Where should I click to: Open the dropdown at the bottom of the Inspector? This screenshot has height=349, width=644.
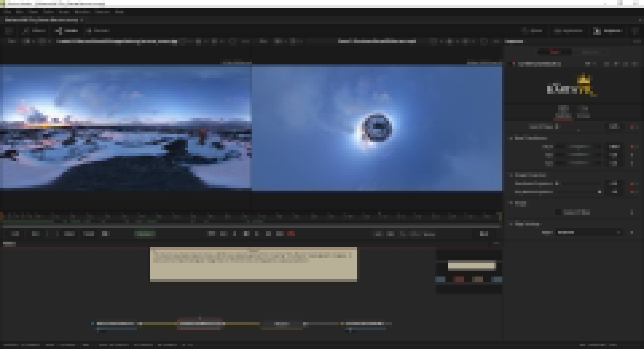point(589,232)
